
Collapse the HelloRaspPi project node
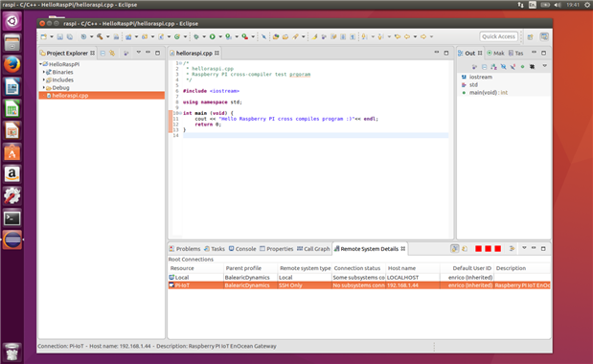pos(40,64)
